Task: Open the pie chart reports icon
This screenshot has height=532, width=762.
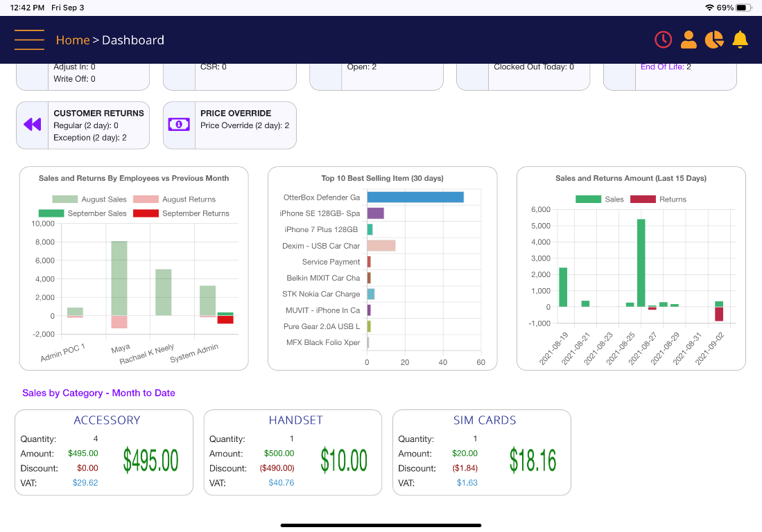Action: pyautogui.click(x=714, y=39)
